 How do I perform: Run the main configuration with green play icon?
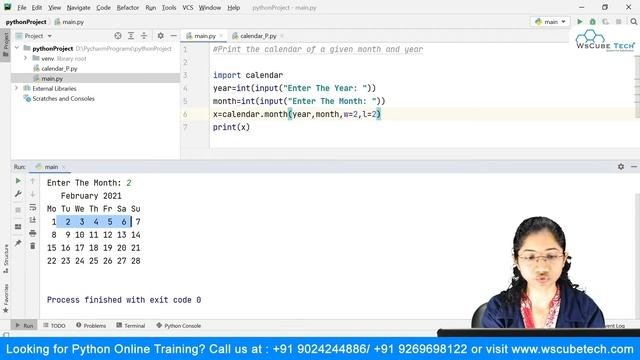click(x=580, y=22)
